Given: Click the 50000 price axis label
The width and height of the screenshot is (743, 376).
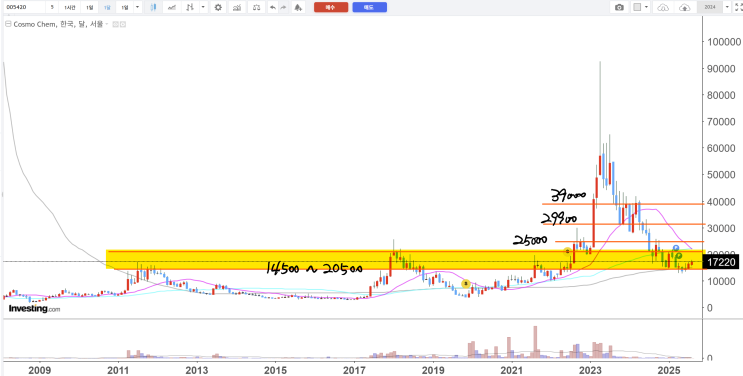Looking at the screenshot, I should coord(721,175).
